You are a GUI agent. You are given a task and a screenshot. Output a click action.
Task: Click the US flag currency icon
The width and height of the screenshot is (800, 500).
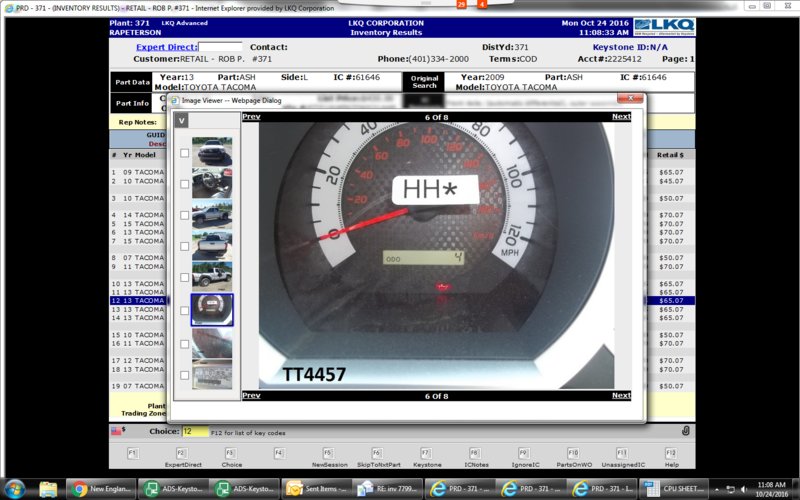116,431
